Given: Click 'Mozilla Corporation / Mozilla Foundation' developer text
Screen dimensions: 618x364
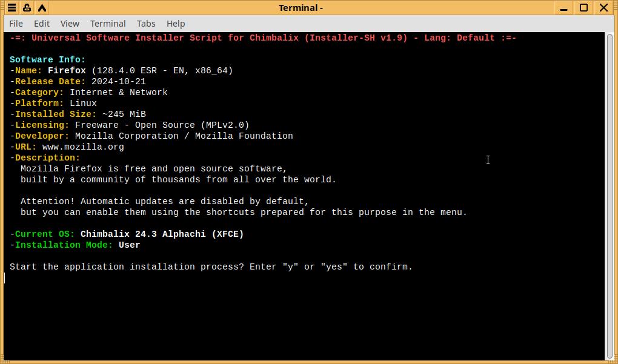Looking at the screenshot, I should click(x=184, y=136).
